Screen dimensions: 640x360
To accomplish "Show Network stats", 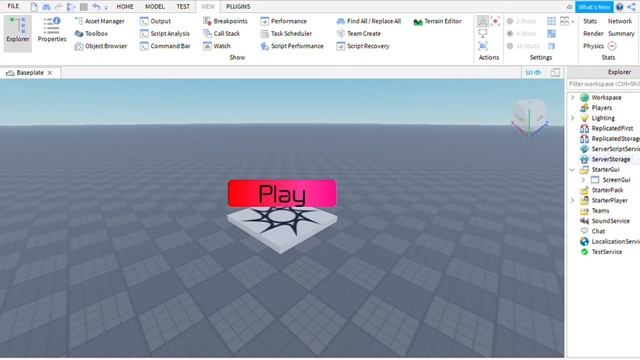I will (x=620, y=21).
